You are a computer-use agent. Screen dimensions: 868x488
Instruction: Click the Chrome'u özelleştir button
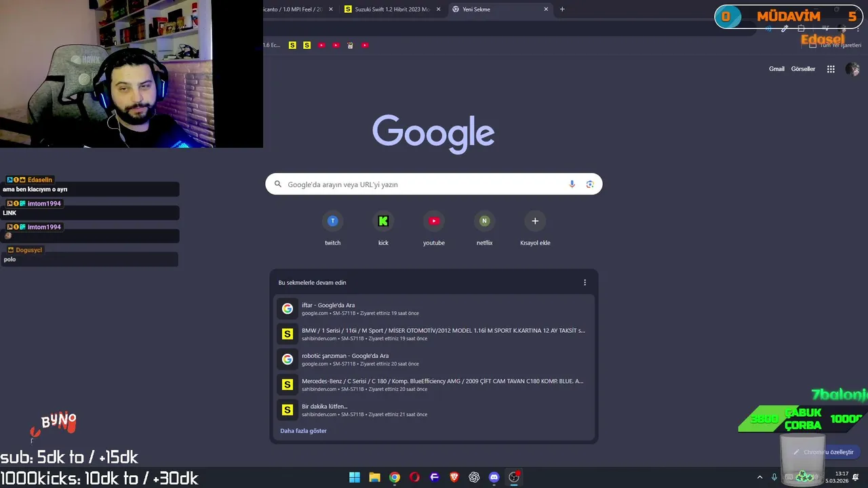823,452
